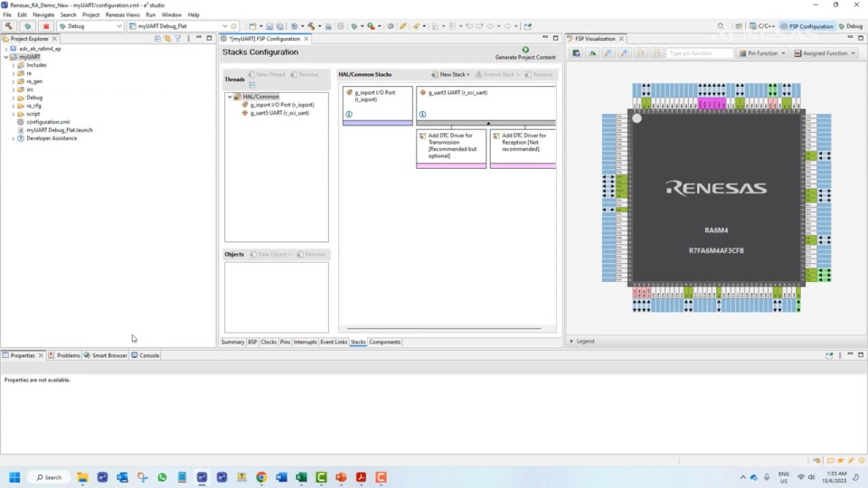Expand the Includes folder

click(14, 65)
